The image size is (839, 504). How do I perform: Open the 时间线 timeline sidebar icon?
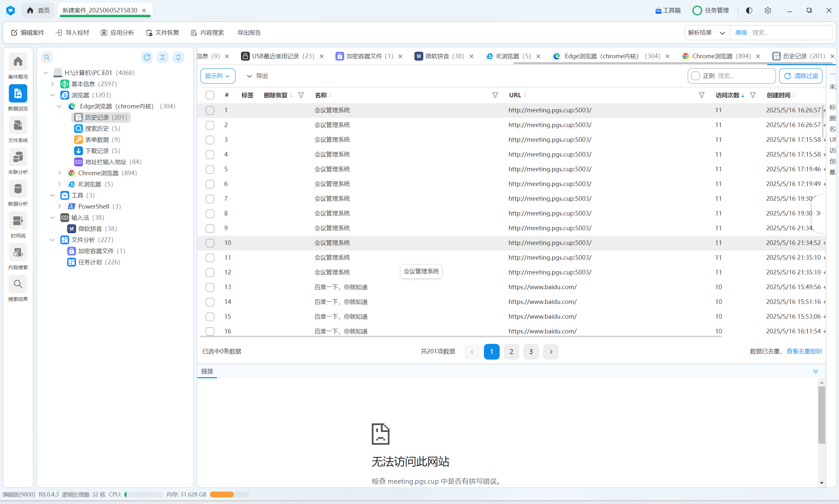click(x=18, y=221)
